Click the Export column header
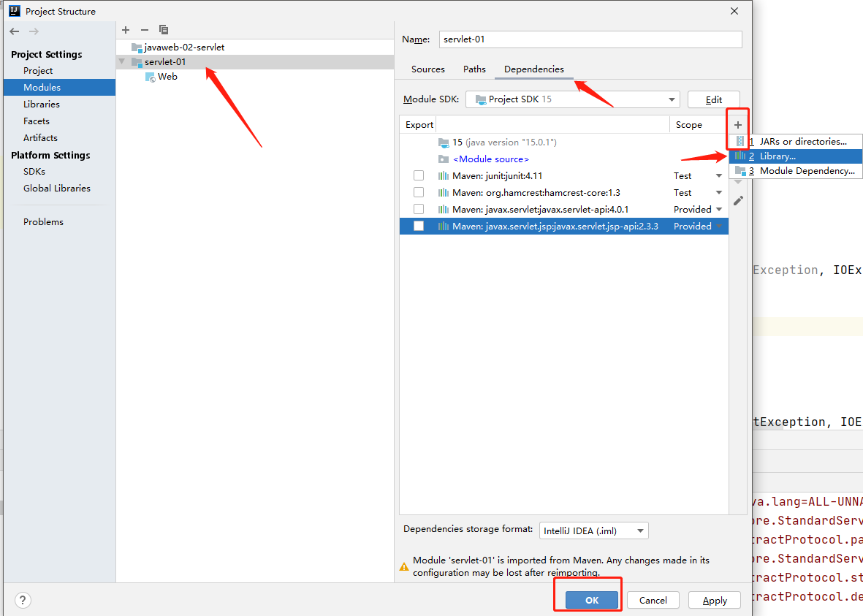This screenshot has width=863, height=616. 419,125
